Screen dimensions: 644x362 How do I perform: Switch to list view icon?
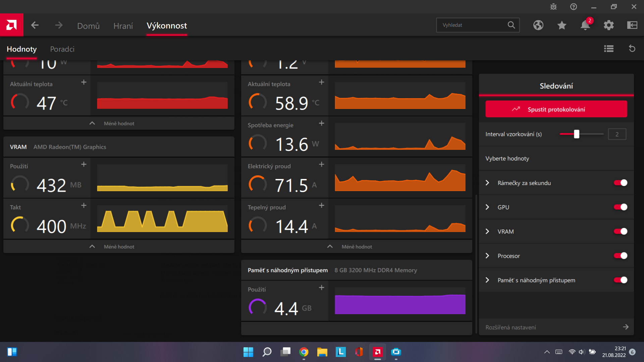[609, 49]
